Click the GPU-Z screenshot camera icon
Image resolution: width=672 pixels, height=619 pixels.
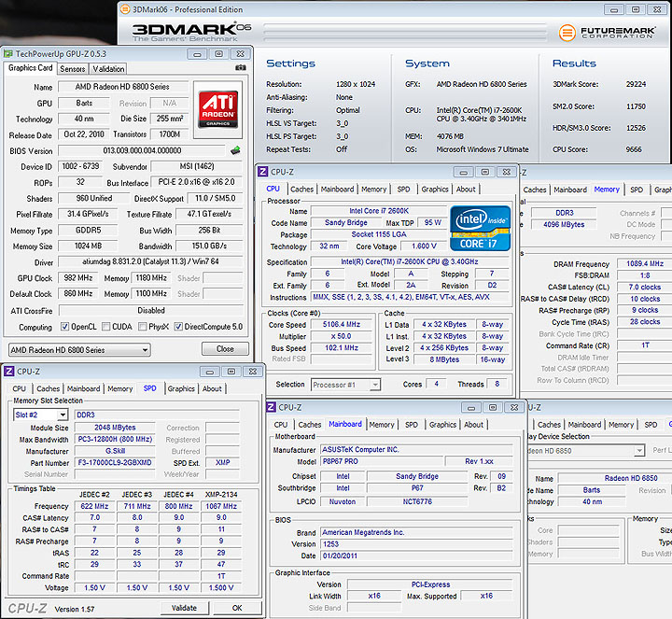coord(241,68)
